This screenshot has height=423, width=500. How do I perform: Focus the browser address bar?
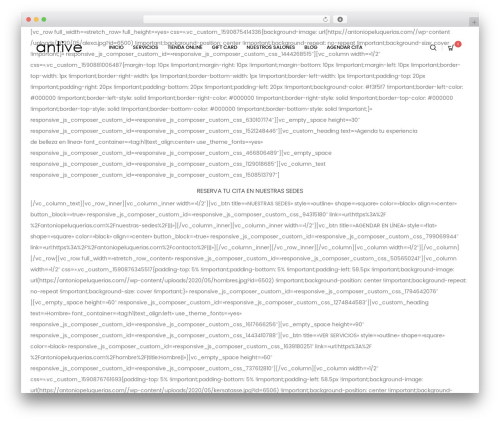[237, 19]
